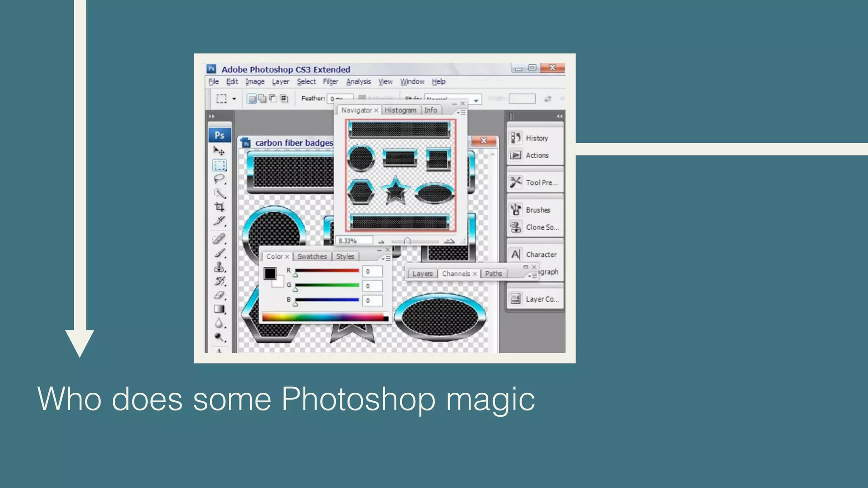This screenshot has width=868, height=488.
Task: Open the History panel
Action: point(535,138)
